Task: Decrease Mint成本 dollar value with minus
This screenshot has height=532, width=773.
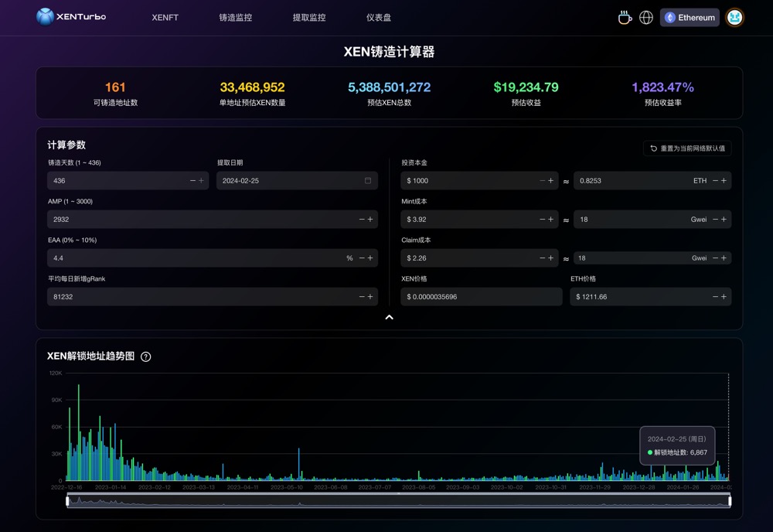Action: tap(543, 219)
